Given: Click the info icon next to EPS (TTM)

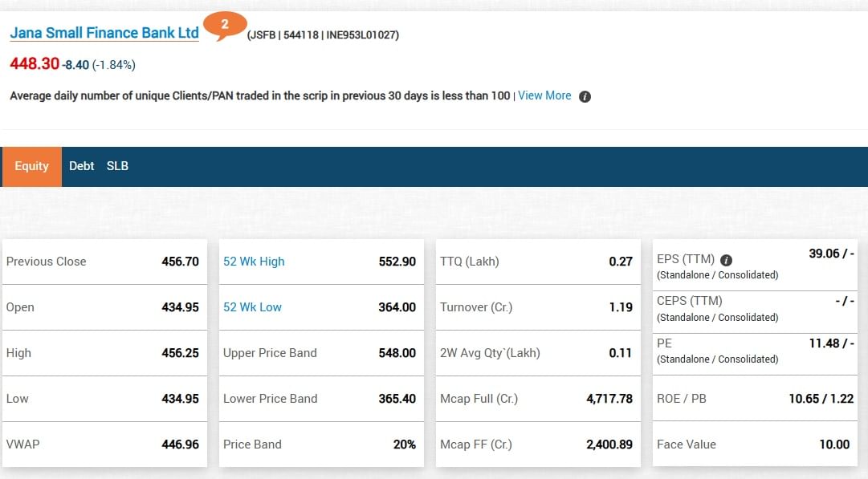Looking at the screenshot, I should pyautogui.click(x=726, y=260).
